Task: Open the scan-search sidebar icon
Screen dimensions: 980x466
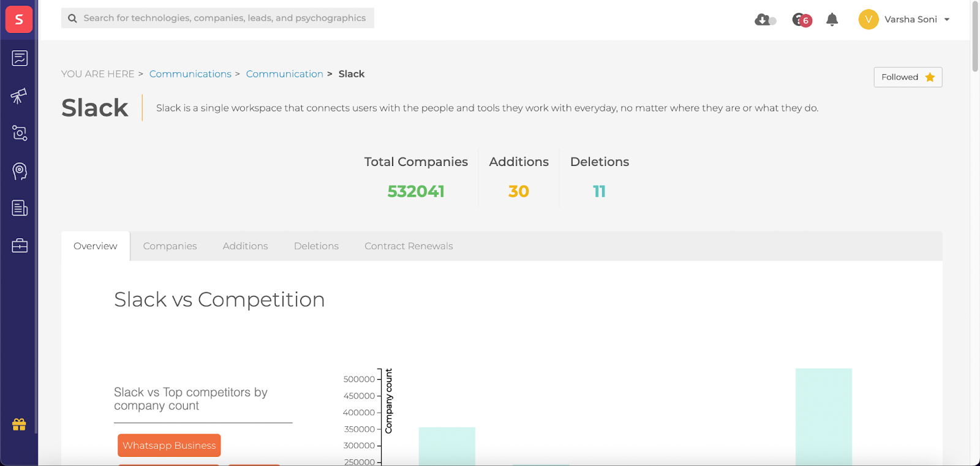Action: coord(20,133)
